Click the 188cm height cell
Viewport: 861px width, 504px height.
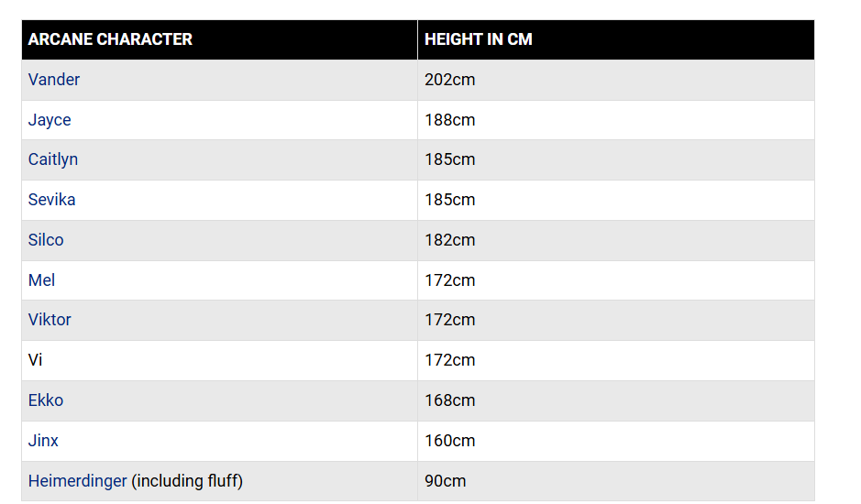[x=616, y=120]
